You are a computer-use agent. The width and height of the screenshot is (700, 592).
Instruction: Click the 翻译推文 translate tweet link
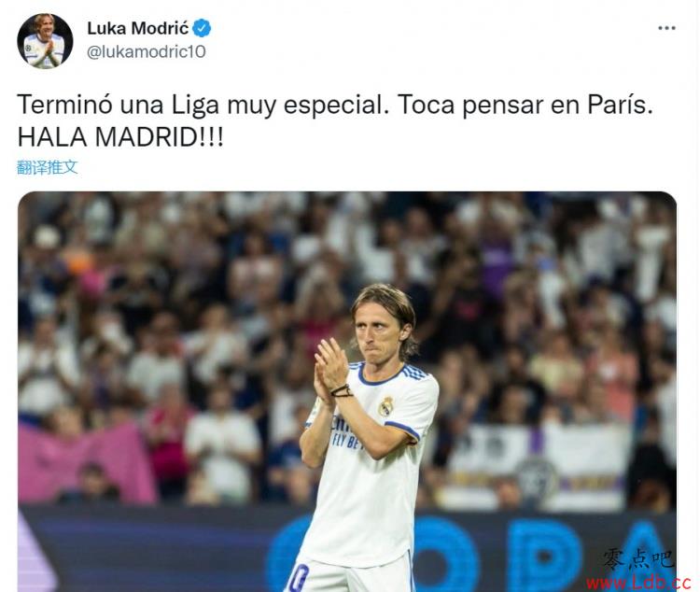coord(48,167)
